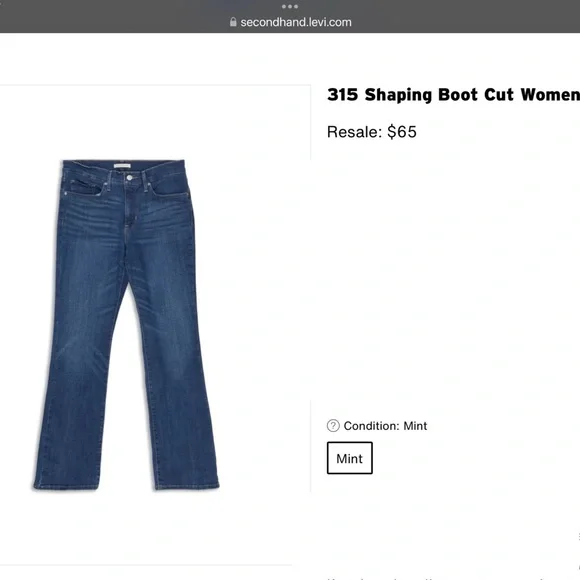
Task: Click the Condition: Mint label
Action: coord(385,426)
